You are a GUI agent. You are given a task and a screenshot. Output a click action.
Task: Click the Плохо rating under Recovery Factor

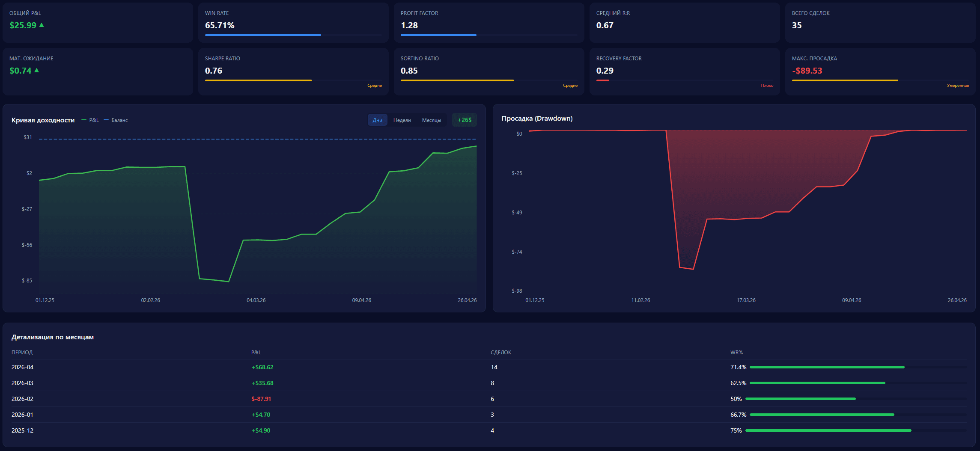pos(767,86)
